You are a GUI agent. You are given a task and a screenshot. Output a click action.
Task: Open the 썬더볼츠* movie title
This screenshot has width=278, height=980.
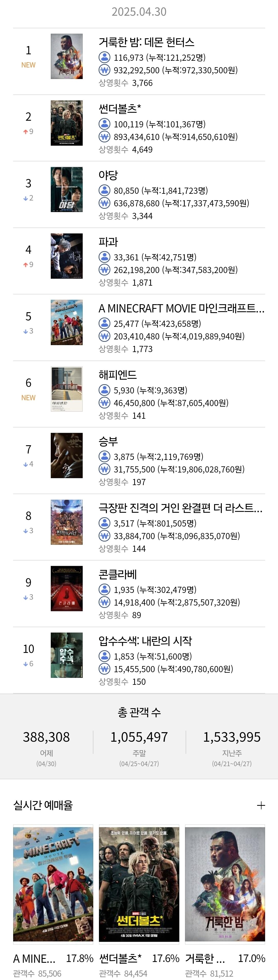(120, 109)
